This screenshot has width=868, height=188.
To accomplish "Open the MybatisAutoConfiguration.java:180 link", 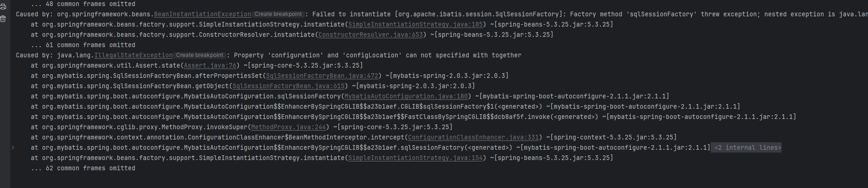I will [x=406, y=97].
